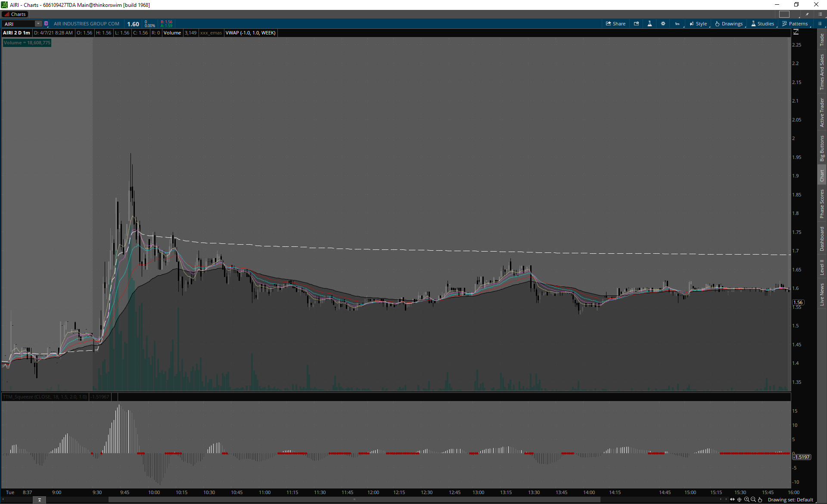Click the flask icon next to Share

[650, 24]
